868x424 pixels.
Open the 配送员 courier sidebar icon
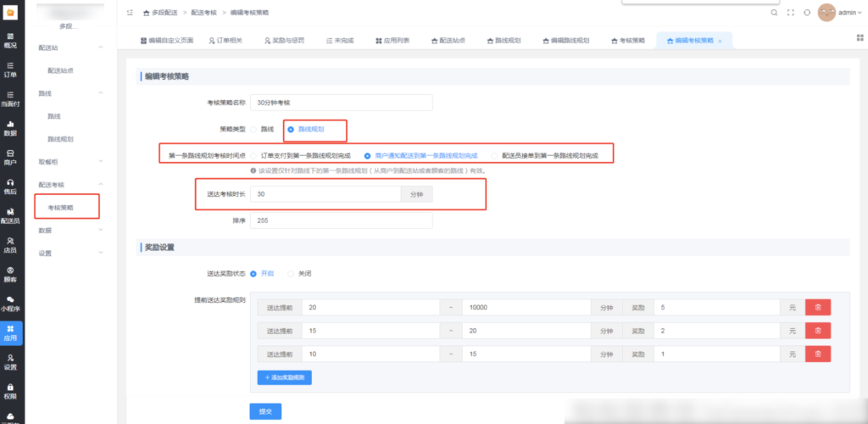point(10,216)
